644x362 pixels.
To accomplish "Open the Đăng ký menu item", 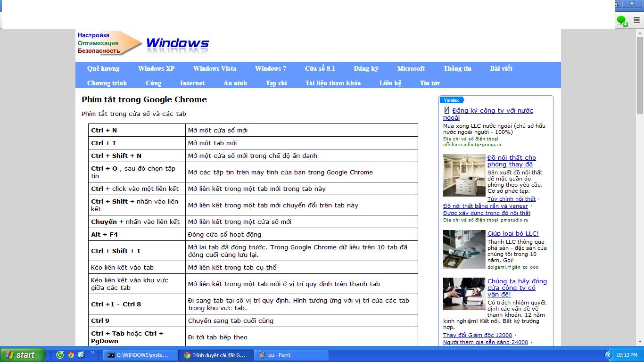I will tap(366, 68).
